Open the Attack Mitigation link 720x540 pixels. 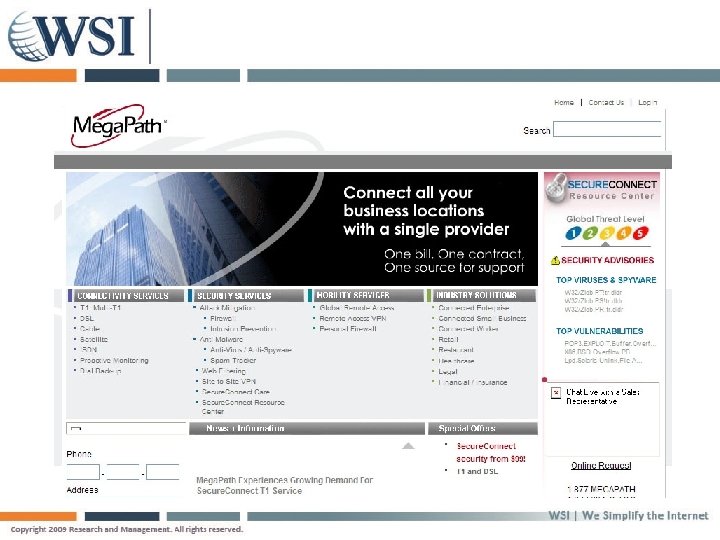point(227,308)
